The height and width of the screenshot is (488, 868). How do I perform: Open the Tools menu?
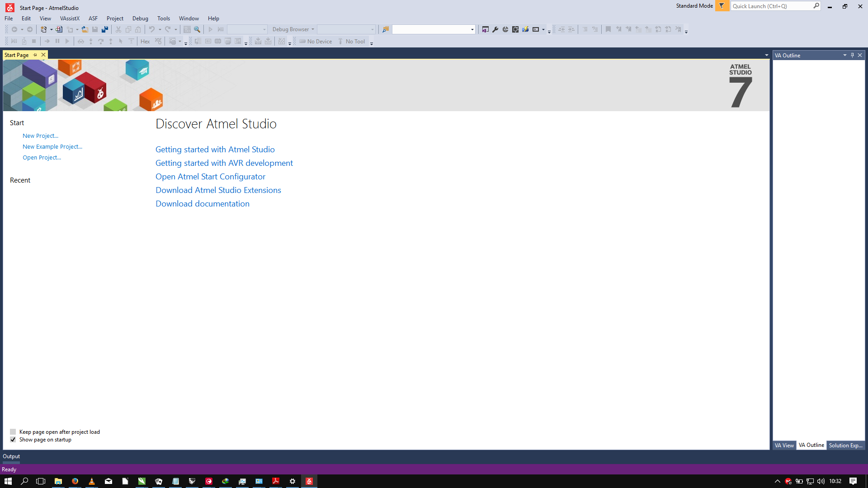coord(164,19)
